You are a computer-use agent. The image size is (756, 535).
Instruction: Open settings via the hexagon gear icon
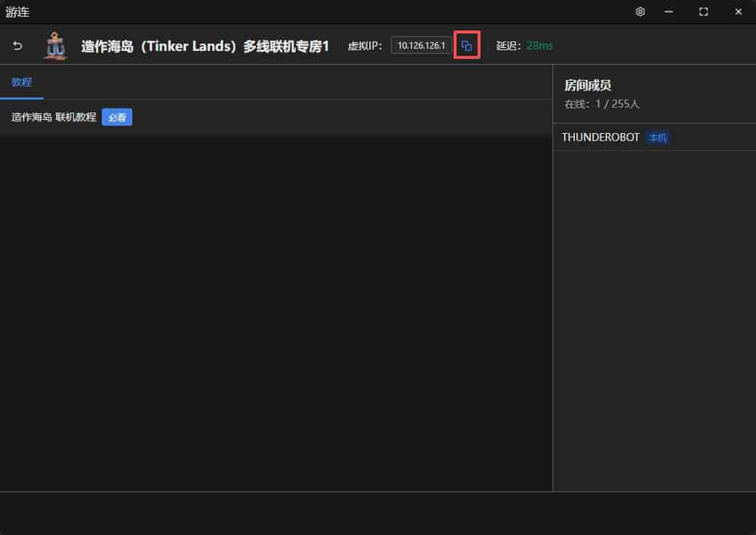pos(640,12)
